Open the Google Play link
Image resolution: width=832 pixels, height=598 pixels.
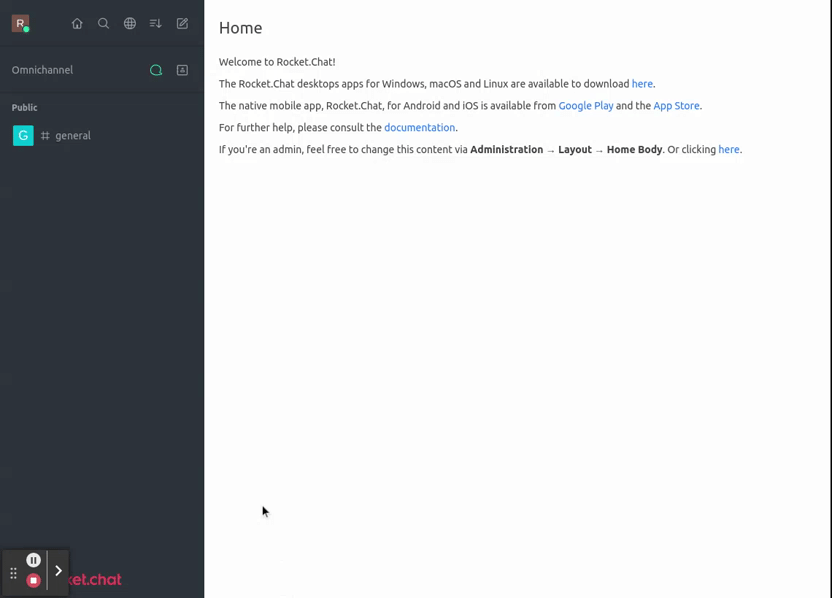(x=586, y=106)
